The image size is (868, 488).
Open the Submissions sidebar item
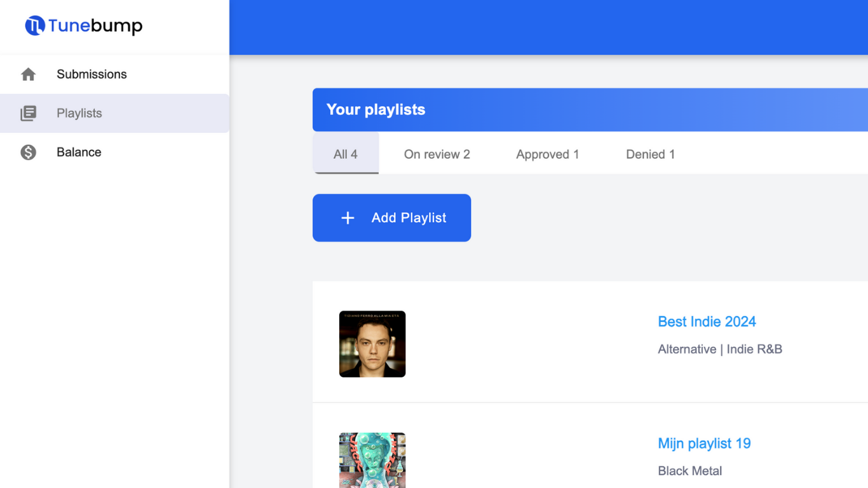tap(114, 74)
